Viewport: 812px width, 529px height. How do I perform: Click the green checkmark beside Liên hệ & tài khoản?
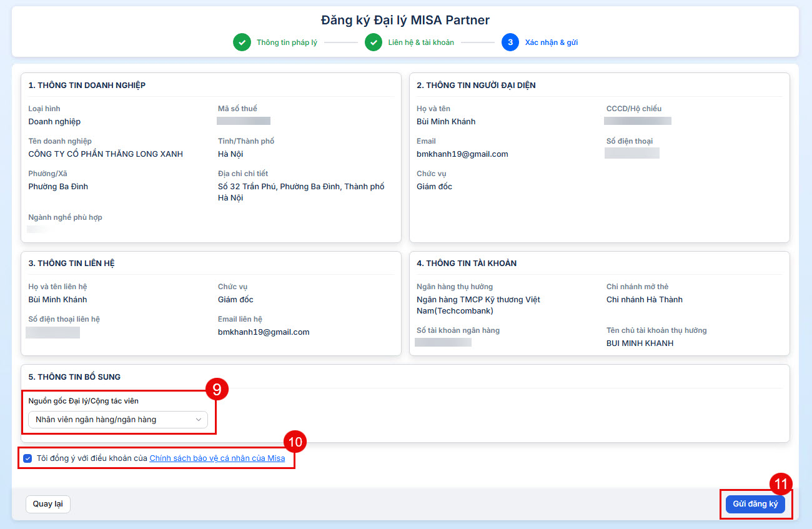coord(374,42)
